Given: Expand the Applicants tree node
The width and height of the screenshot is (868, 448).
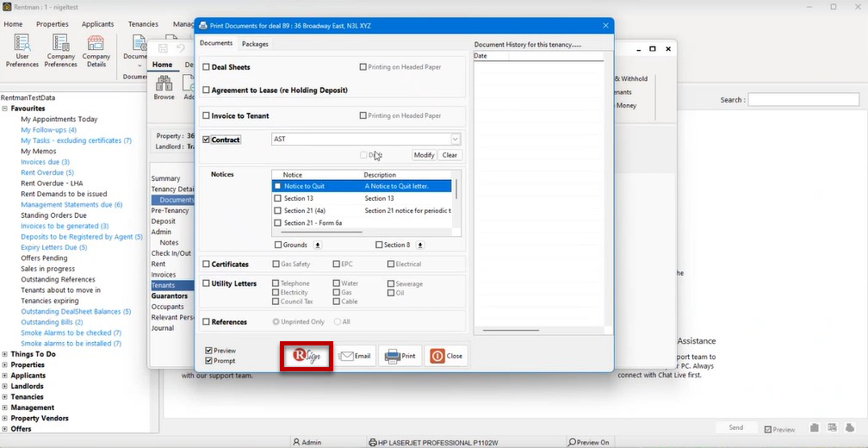Looking at the screenshot, I should tap(5, 376).
